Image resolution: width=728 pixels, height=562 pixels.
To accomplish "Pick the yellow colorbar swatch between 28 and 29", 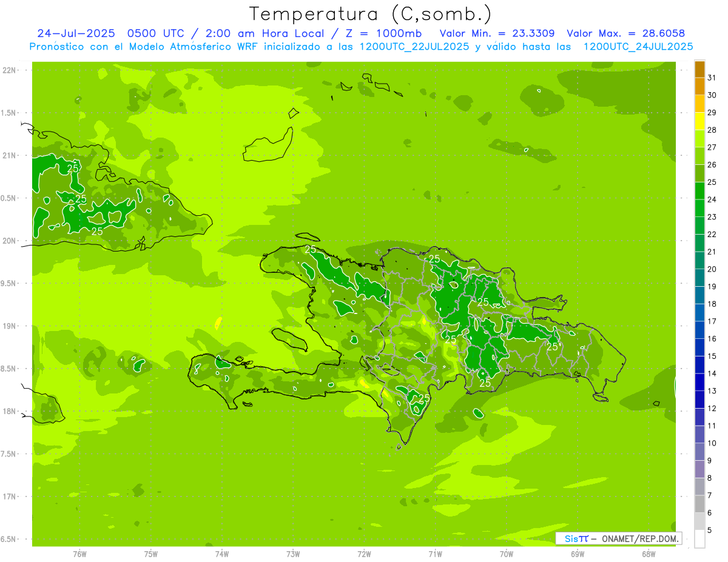I will (699, 121).
